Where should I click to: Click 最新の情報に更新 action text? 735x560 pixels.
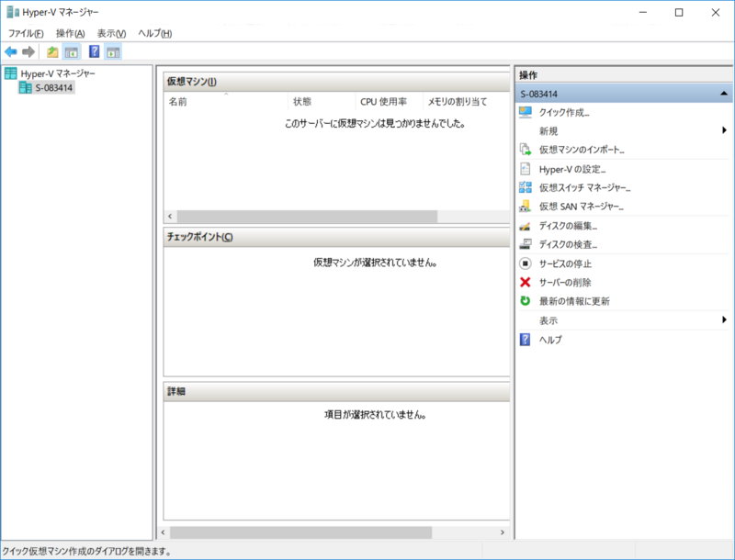click(574, 301)
